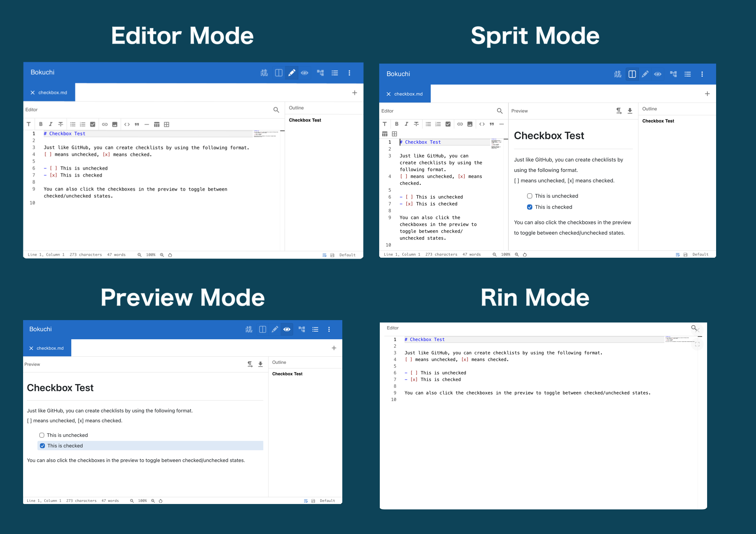
Task: Reset zoom in Editor Mode status bar
Action: [x=170, y=255]
